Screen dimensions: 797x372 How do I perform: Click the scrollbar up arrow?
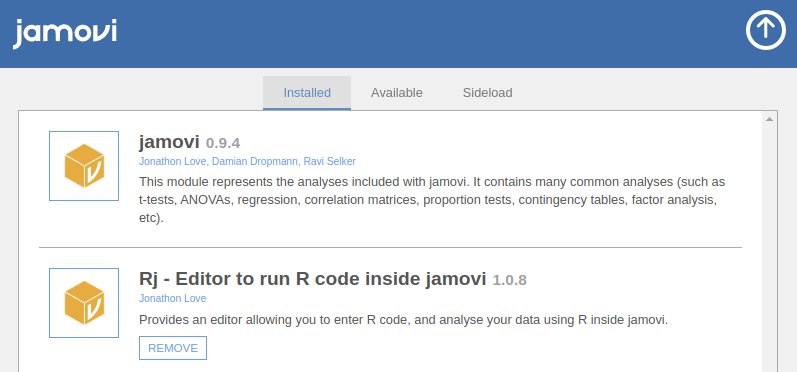pos(770,119)
